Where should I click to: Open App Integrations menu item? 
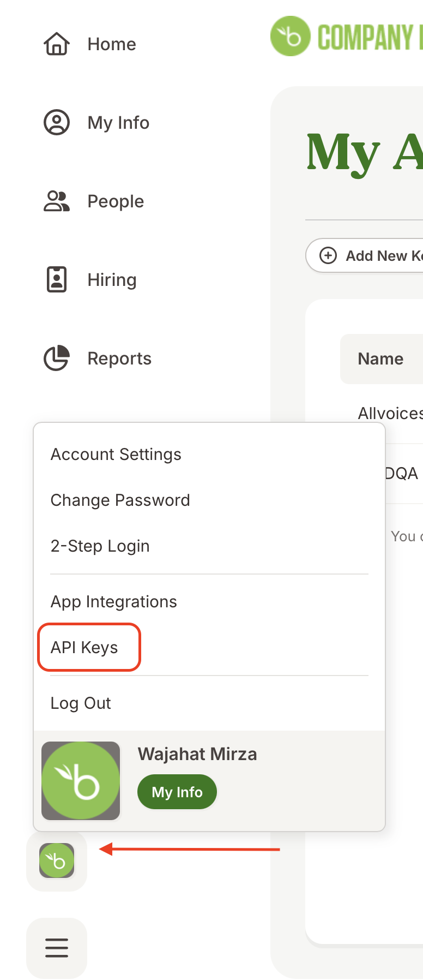[x=114, y=601]
